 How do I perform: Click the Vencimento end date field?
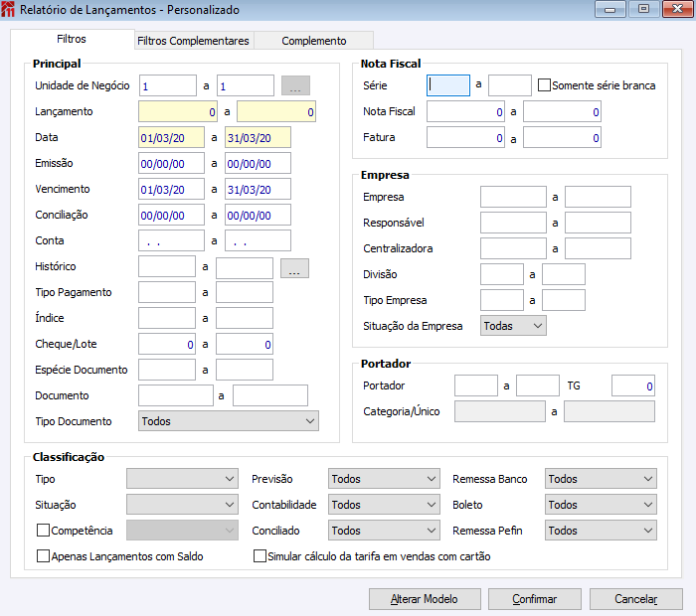coord(258,189)
